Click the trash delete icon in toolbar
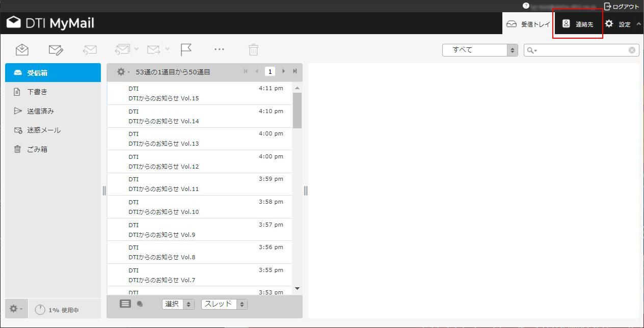The width and height of the screenshot is (644, 328). tap(253, 49)
